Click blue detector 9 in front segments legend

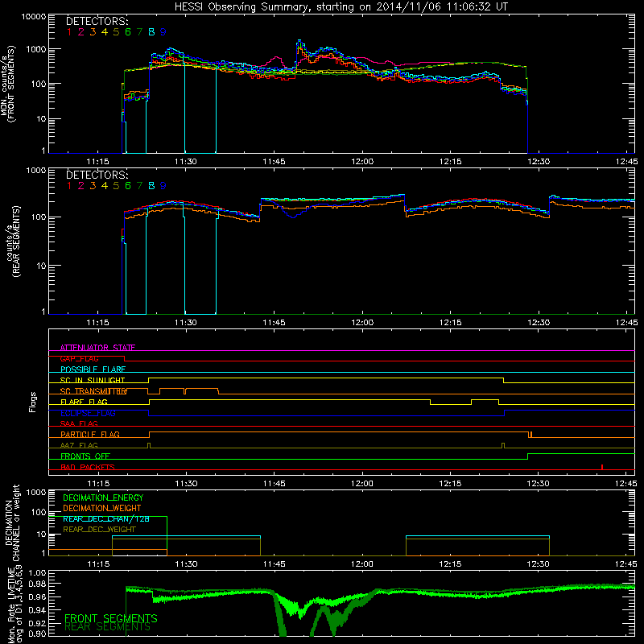coord(163,32)
